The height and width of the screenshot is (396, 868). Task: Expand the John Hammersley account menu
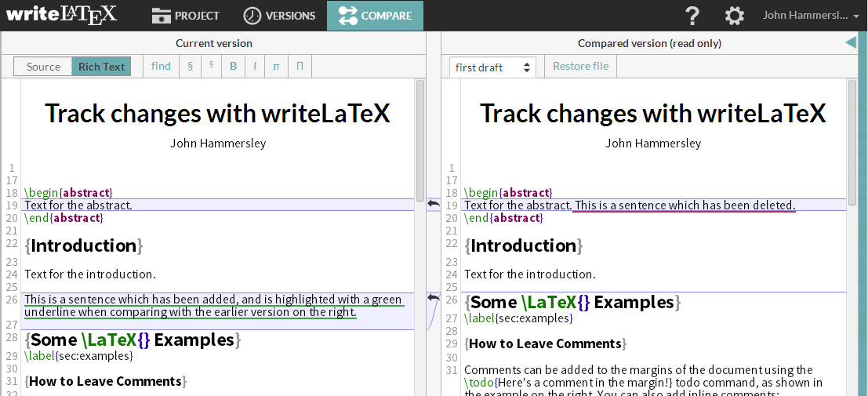pos(810,16)
